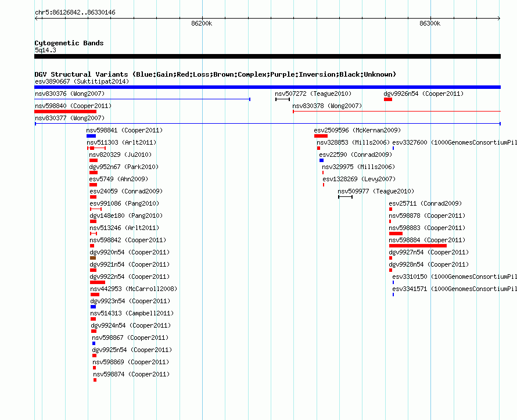Click the 86200k ruler position label
The image size is (517, 420).
pyautogui.click(x=202, y=23)
